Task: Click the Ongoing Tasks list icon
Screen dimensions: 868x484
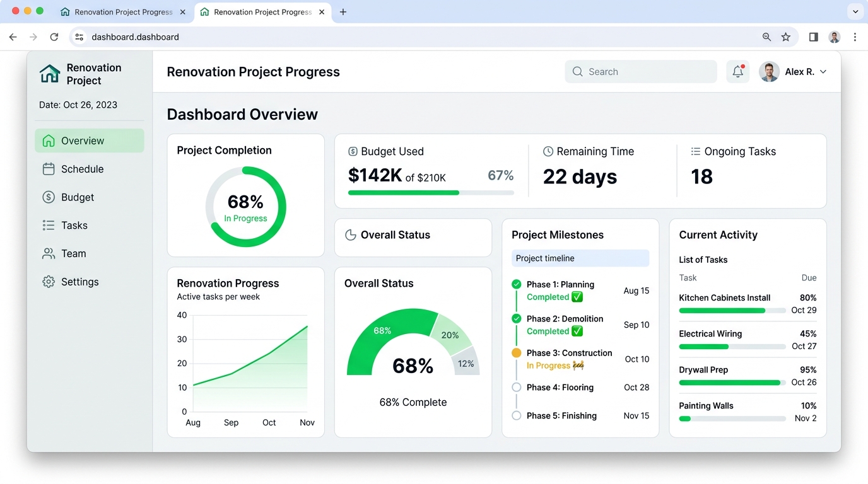Action: tap(696, 151)
